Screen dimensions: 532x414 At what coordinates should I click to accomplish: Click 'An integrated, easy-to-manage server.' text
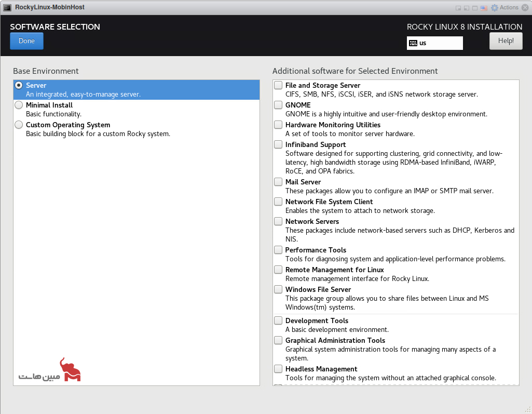pos(83,95)
